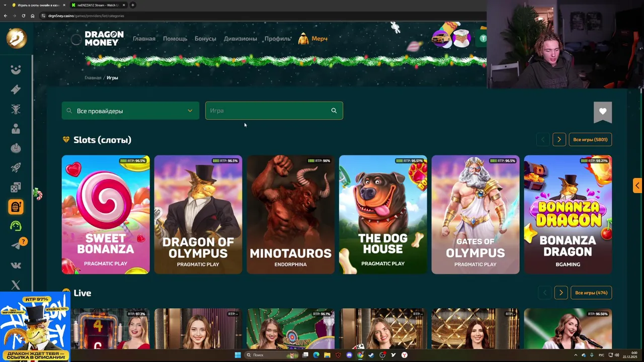Open Бонусы in top navigation
644x362 pixels.
[205, 39]
